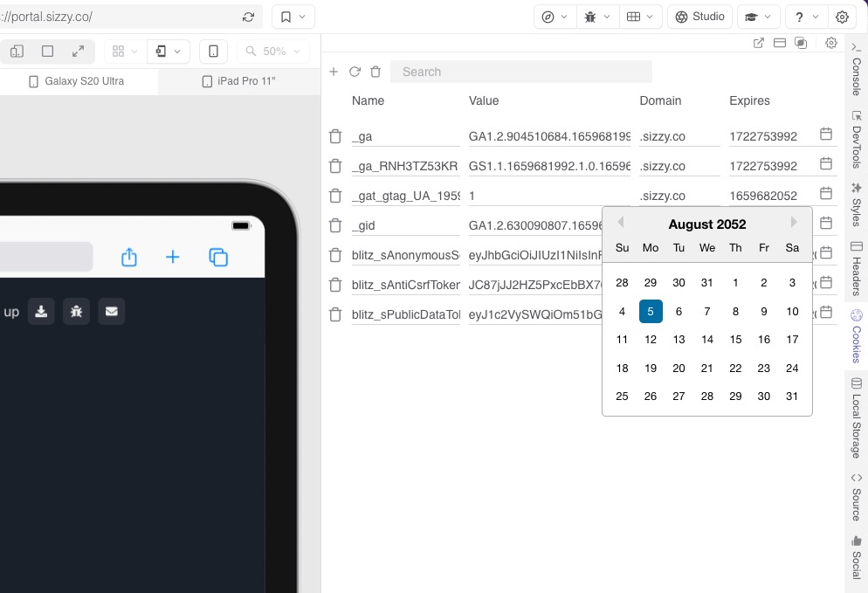
Task: Select August 17 in the calendar
Action: 791,340
